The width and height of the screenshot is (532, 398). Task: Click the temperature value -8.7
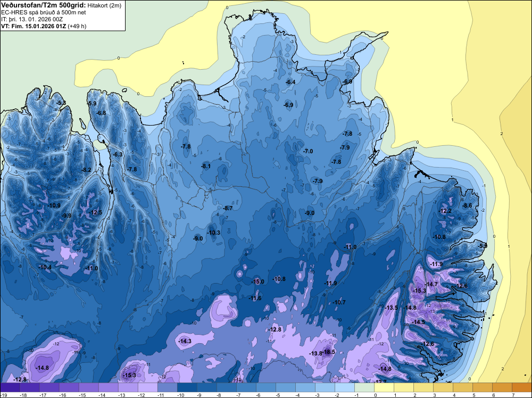[228, 208]
